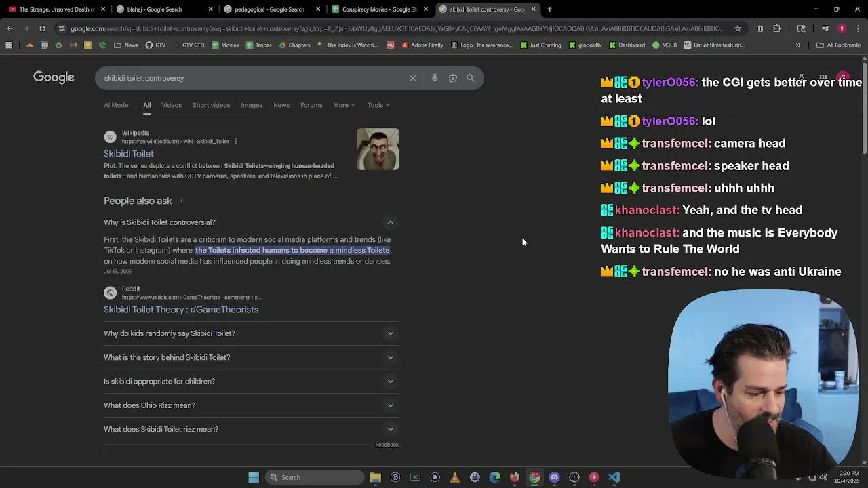Screen dimensions: 868x488
Task: Open a new browser tab with the plus
Action: [549, 9]
